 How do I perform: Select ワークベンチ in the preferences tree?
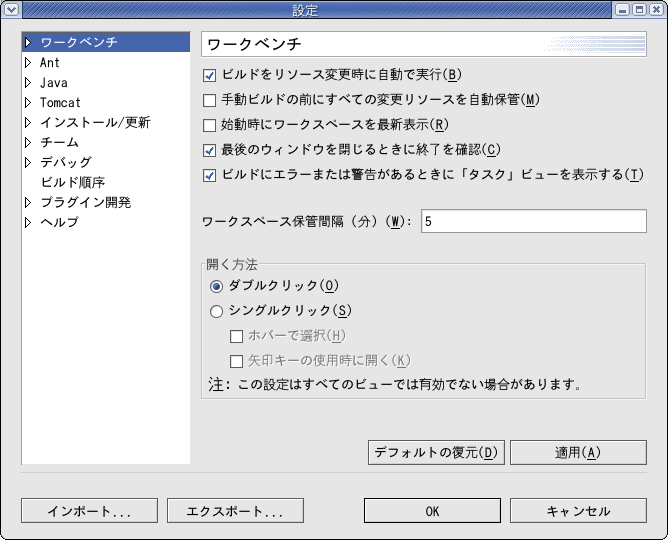pyautogui.click(x=79, y=42)
